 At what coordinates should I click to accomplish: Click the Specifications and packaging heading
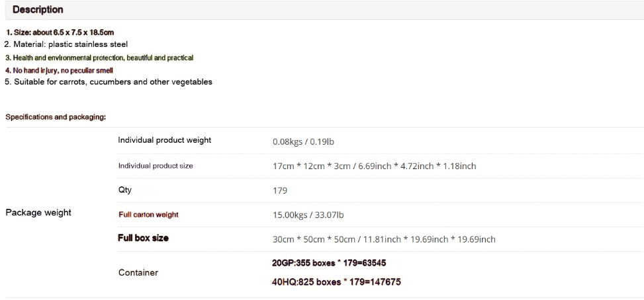pyautogui.click(x=56, y=117)
